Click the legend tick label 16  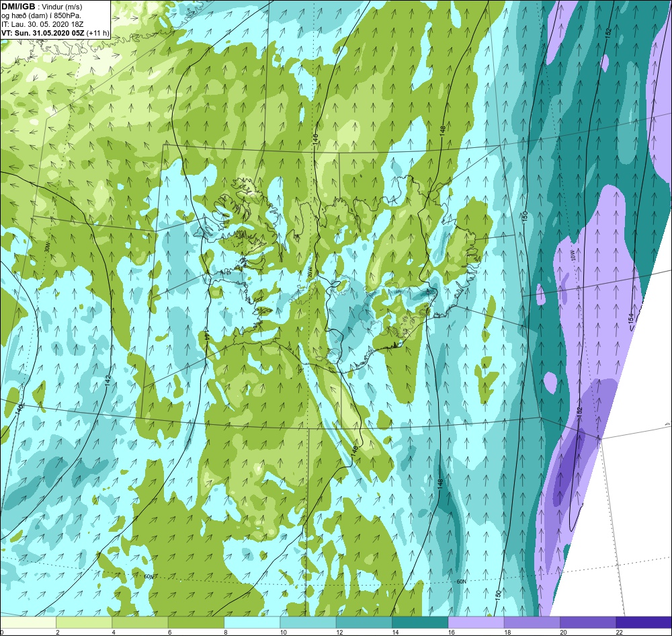pyautogui.click(x=451, y=632)
